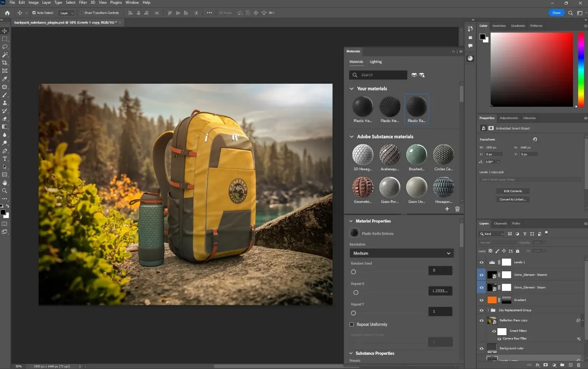Enable the Repeat Uniformly checkbox
Viewport: 588px width, 369px height.
[x=351, y=324]
